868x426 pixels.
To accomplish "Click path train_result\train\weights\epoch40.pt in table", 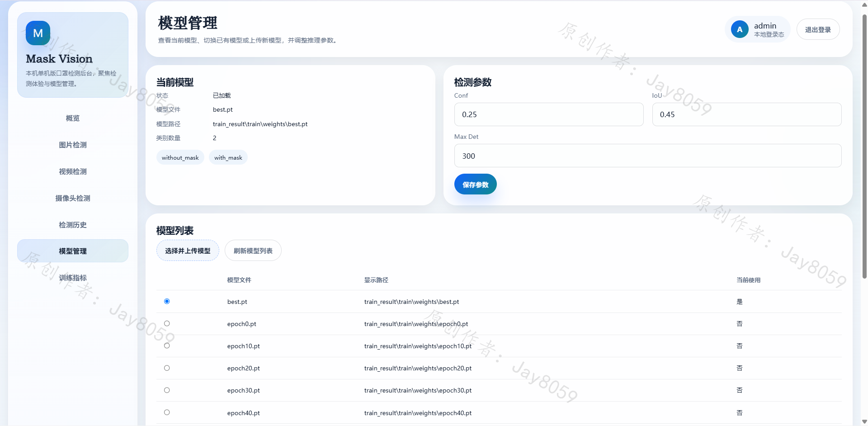I will (x=418, y=413).
